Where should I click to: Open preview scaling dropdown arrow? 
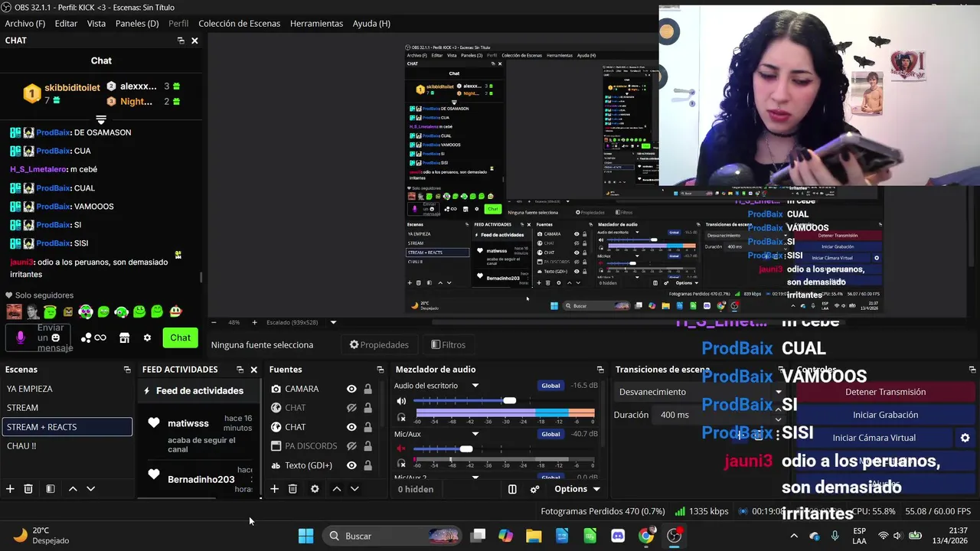333,322
